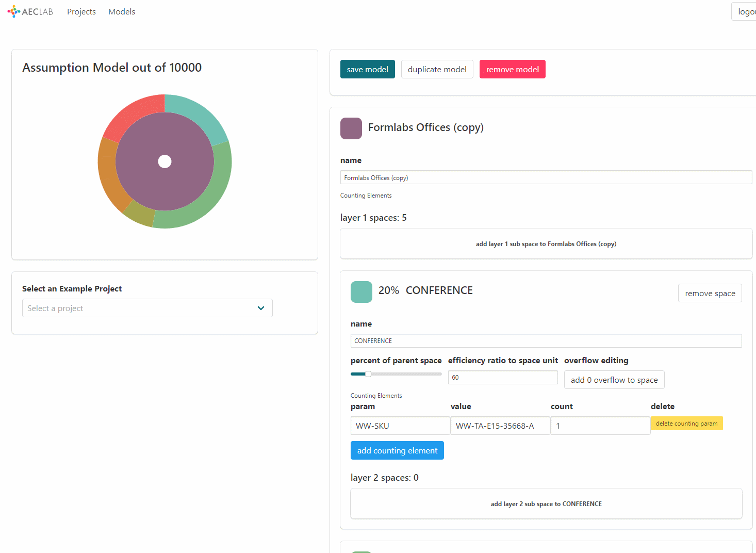Save the model

click(368, 69)
